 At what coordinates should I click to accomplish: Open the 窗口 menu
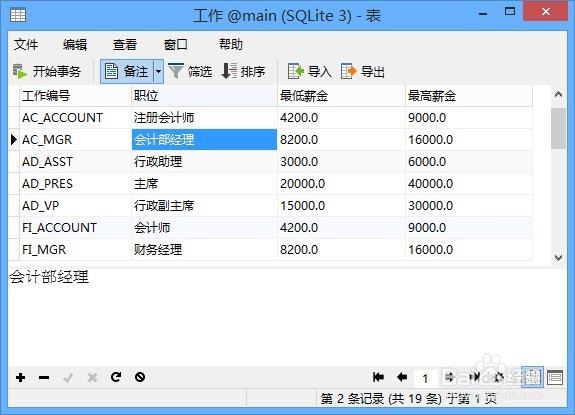point(175,45)
